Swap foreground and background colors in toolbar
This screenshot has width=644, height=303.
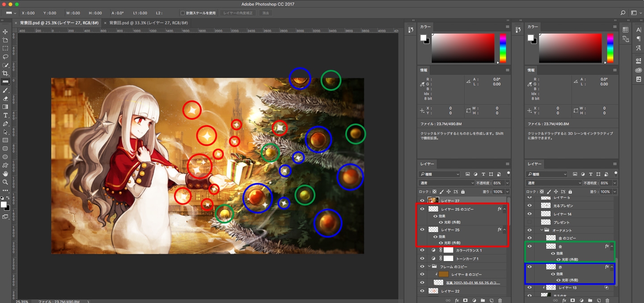pyautogui.click(x=8, y=198)
